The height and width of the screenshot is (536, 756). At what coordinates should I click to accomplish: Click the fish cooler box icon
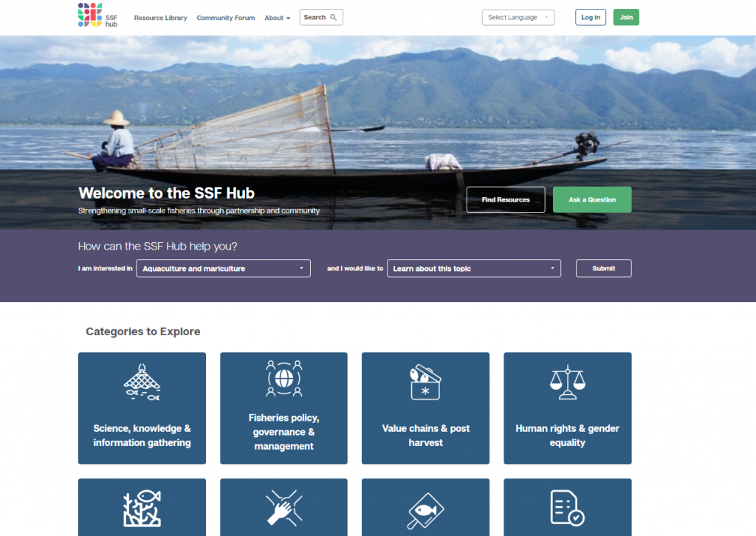click(x=425, y=382)
